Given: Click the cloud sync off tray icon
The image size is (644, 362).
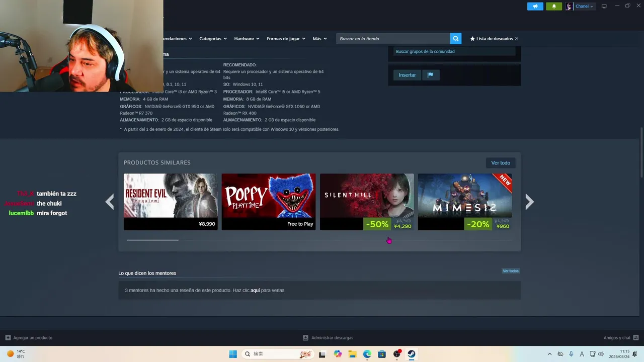Looking at the screenshot, I should point(560,354).
